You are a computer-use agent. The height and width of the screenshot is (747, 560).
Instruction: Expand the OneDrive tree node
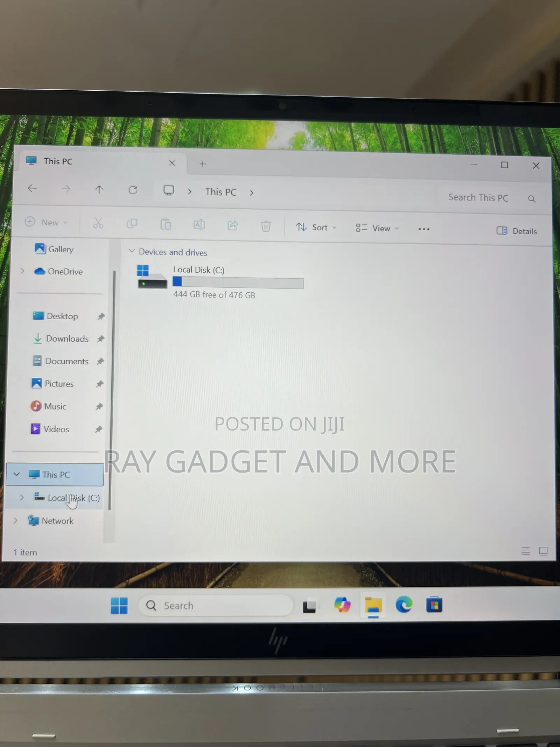[22, 271]
